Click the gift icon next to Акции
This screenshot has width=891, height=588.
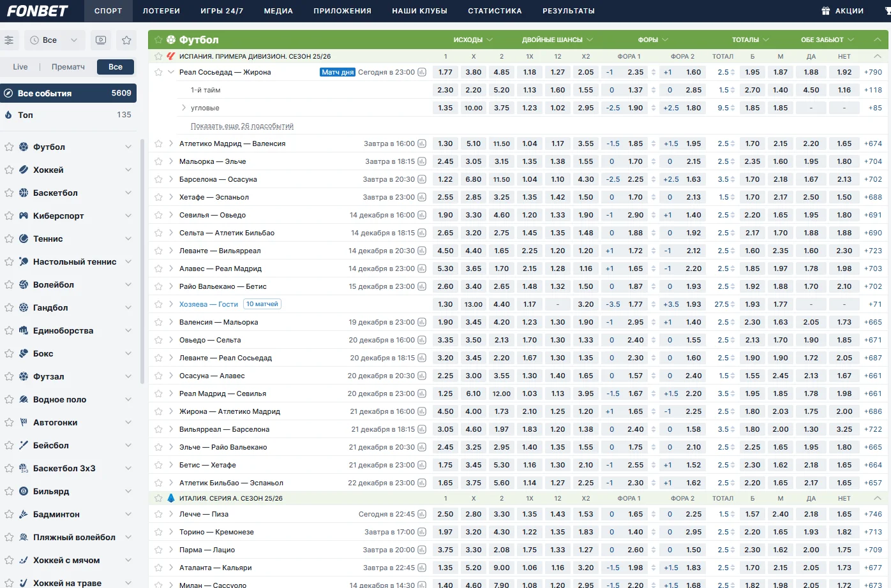click(825, 11)
